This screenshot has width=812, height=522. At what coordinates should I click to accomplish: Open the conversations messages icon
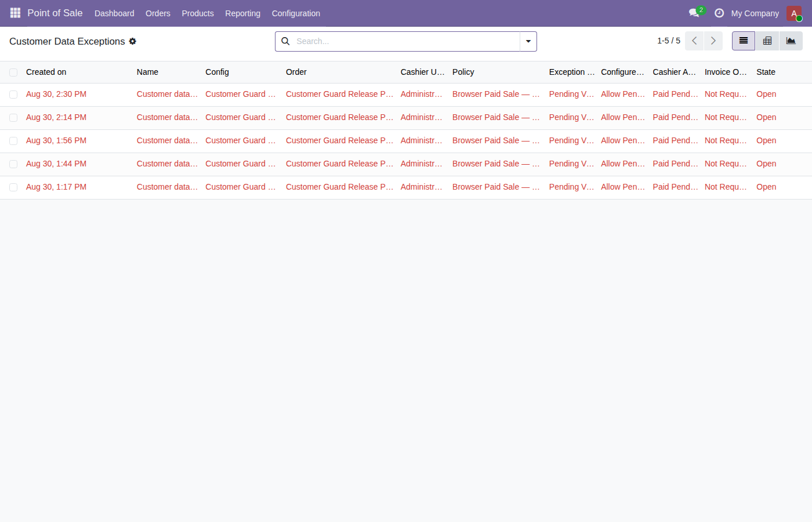pyautogui.click(x=694, y=13)
